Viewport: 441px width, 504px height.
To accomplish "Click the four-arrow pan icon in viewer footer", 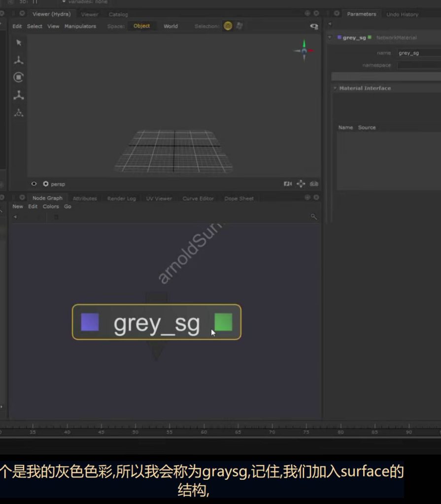I will click(301, 184).
